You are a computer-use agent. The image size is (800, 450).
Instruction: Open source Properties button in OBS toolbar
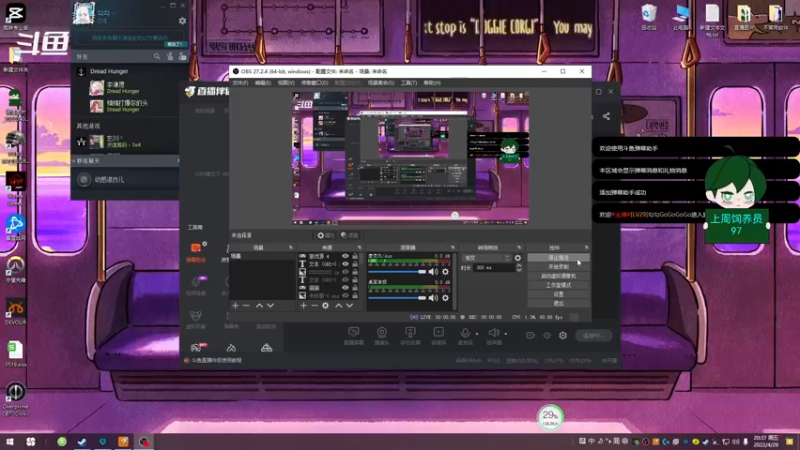coord(326,235)
